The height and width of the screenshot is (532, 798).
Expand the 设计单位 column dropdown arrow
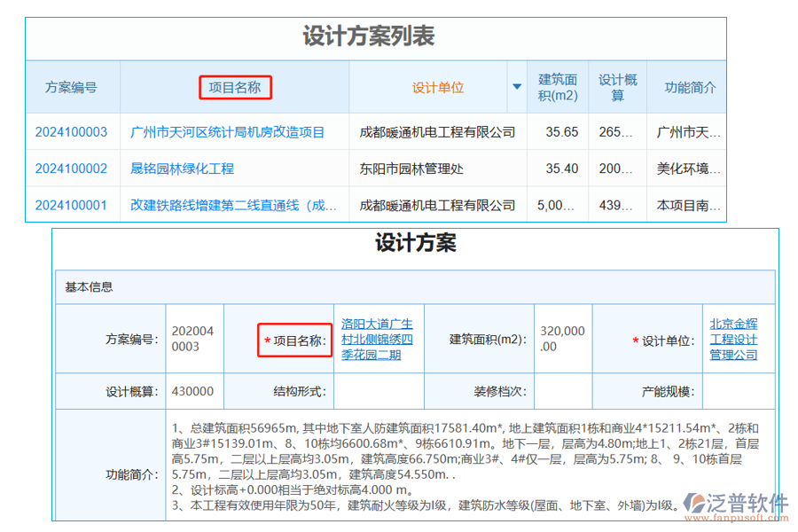(x=517, y=87)
